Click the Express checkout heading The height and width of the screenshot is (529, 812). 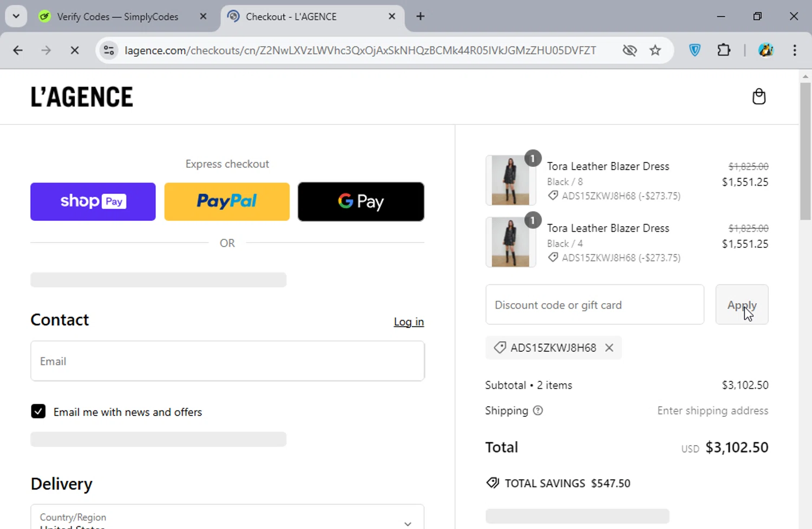click(227, 164)
